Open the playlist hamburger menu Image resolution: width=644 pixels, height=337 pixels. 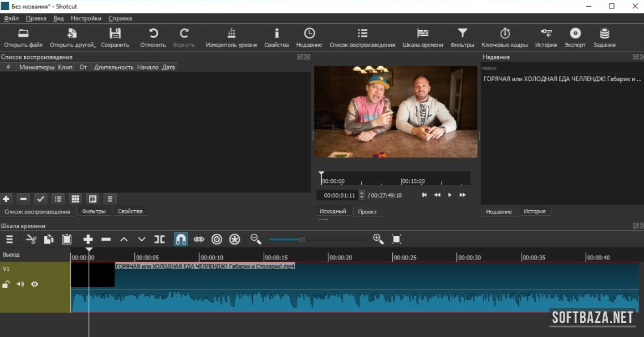pos(111,199)
